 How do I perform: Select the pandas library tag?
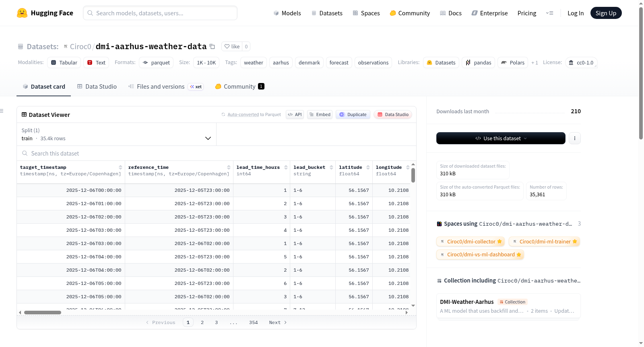[x=479, y=62]
